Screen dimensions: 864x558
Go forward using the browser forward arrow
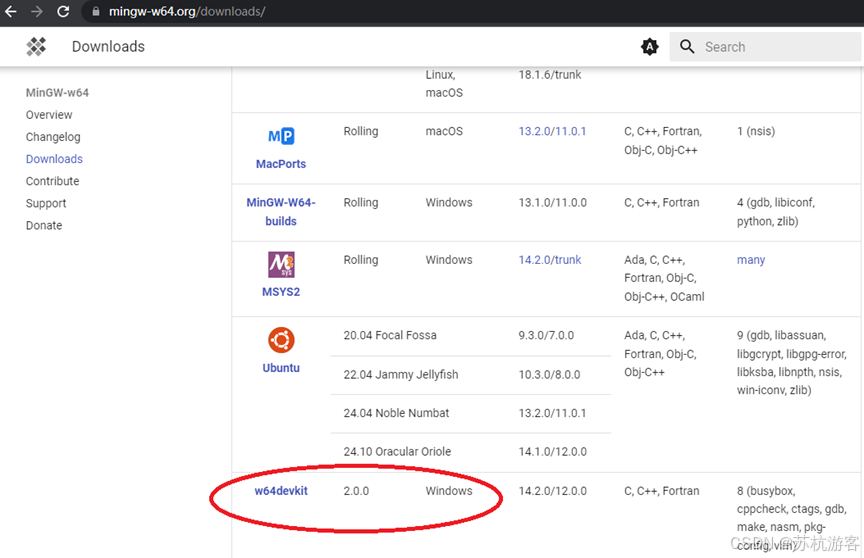37,11
